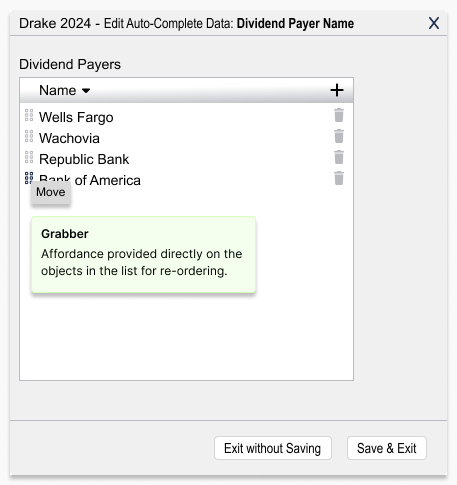457x485 pixels.
Task: Click the highlighted grabber for Bank of America
Action: pos(29,178)
